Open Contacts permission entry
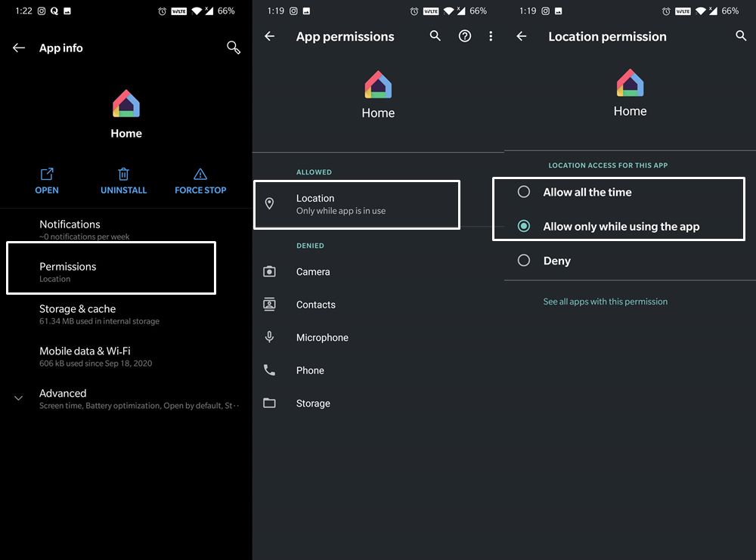 [378, 305]
